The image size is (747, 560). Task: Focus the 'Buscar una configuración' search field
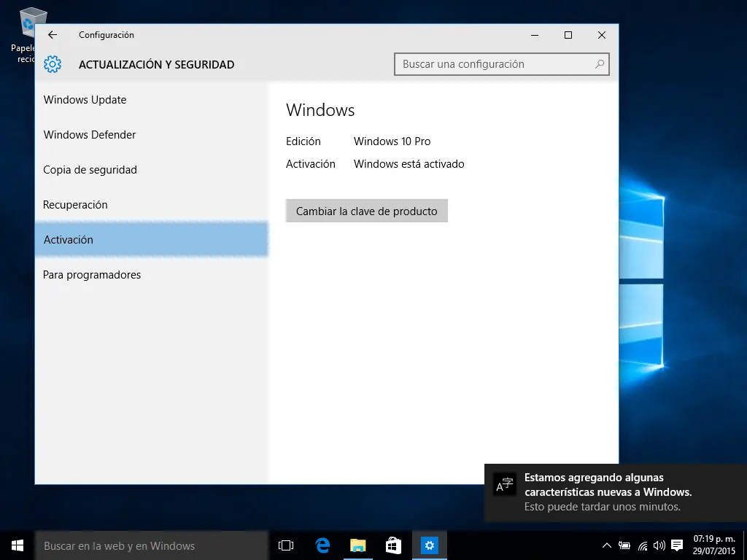[x=502, y=64]
